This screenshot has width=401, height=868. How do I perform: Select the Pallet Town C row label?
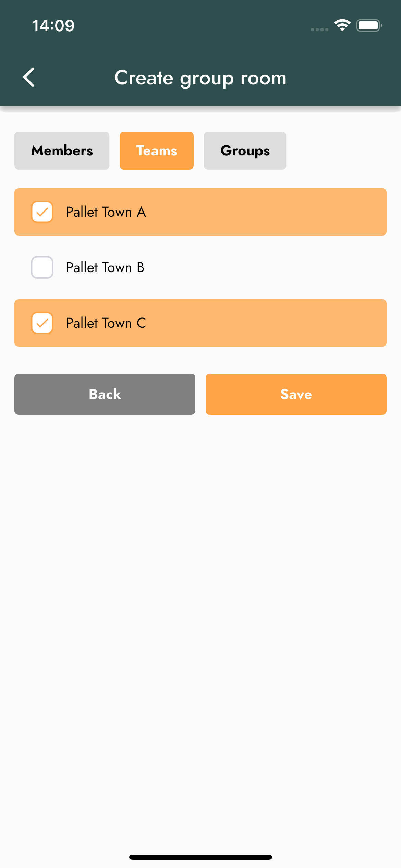pyautogui.click(x=106, y=323)
